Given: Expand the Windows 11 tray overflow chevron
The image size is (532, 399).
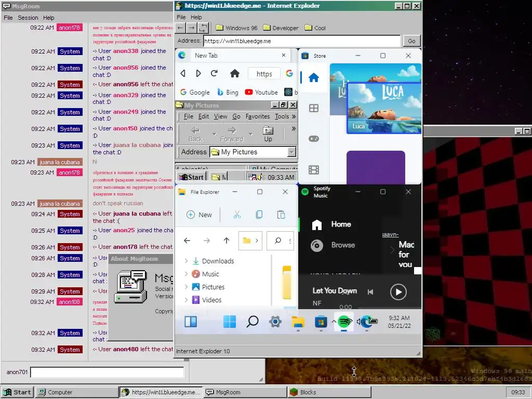Looking at the screenshot, I should pyautogui.click(x=334, y=321).
